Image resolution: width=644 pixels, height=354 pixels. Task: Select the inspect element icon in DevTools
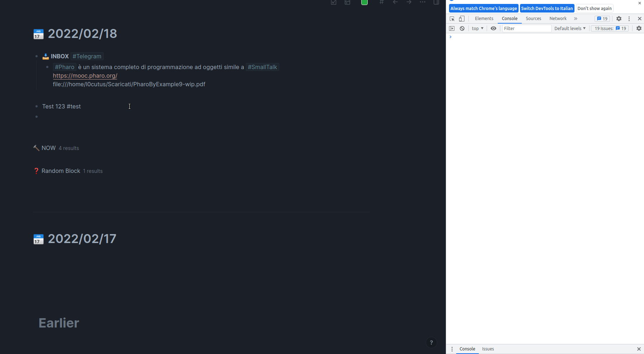(452, 19)
